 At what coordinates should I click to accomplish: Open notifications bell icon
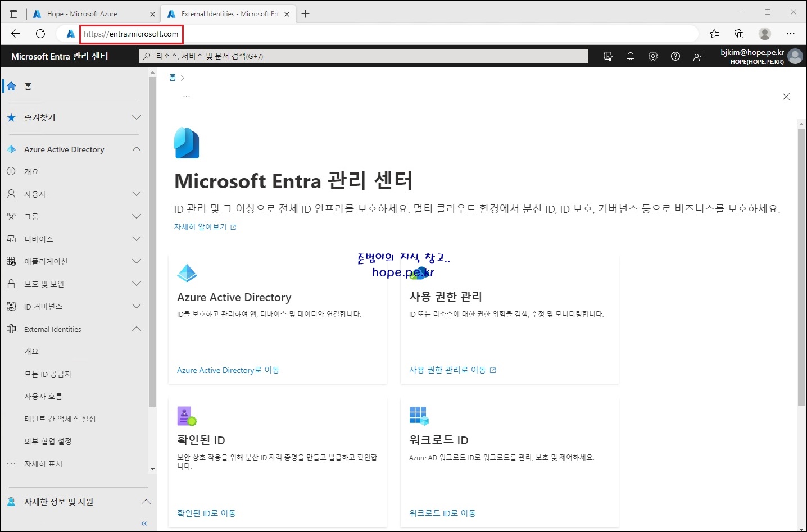click(631, 56)
